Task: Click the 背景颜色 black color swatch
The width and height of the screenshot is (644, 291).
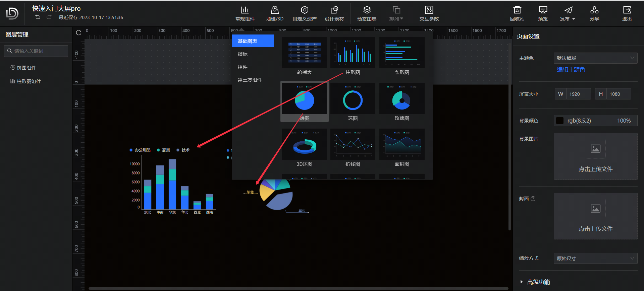Action: [560, 121]
